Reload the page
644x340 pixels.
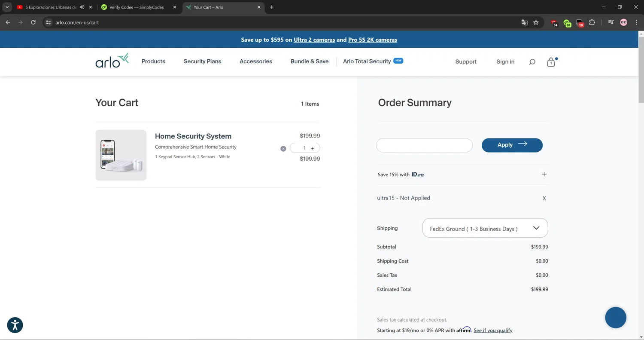tap(33, 22)
